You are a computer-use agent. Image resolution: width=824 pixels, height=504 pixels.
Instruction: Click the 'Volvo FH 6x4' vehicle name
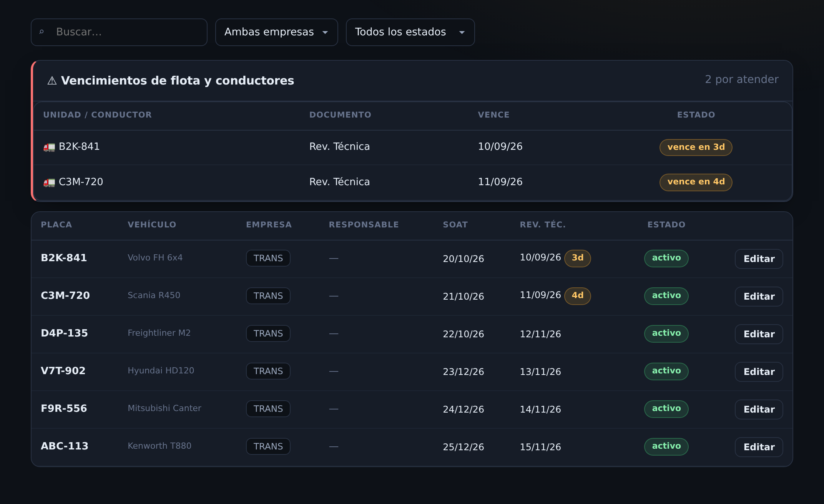(155, 258)
